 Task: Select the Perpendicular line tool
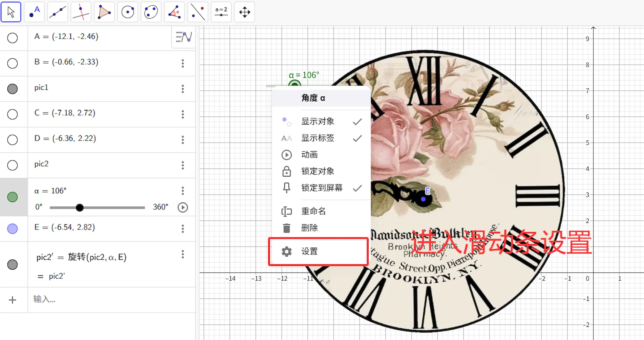point(81,12)
